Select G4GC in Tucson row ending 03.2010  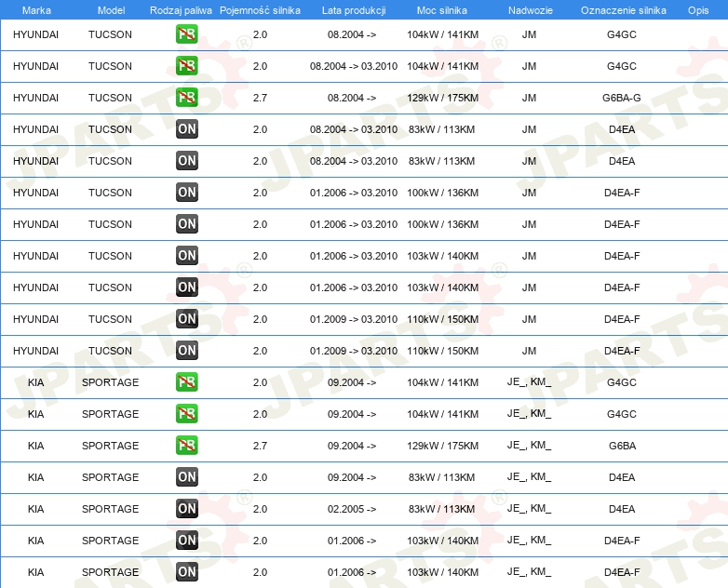point(622,66)
